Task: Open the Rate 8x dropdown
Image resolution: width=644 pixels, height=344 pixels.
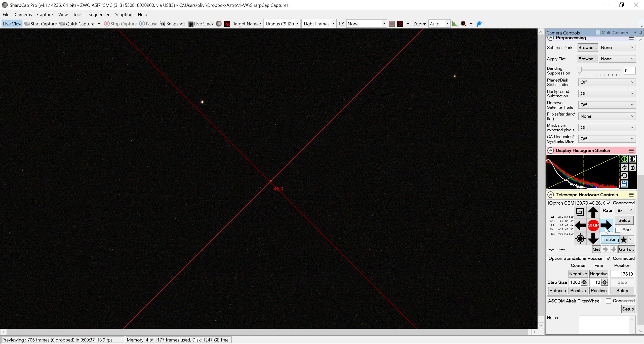Action: pos(625,210)
